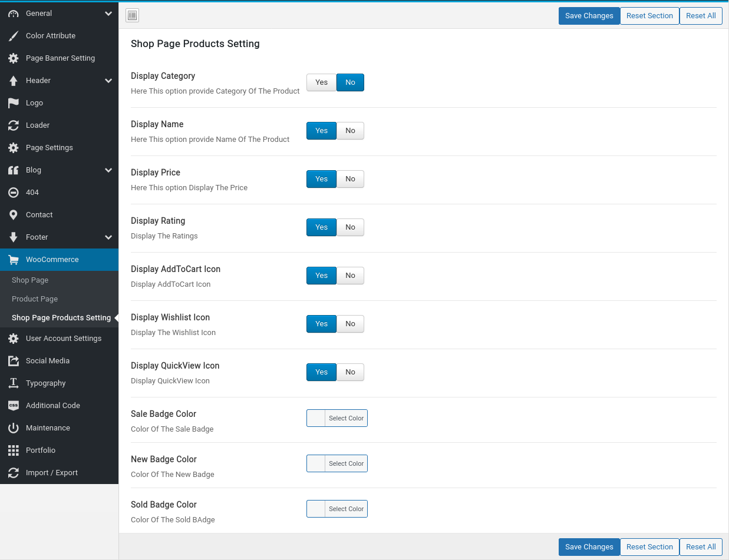Expand the Header menu chevron
This screenshot has height=560, width=729.
108,81
